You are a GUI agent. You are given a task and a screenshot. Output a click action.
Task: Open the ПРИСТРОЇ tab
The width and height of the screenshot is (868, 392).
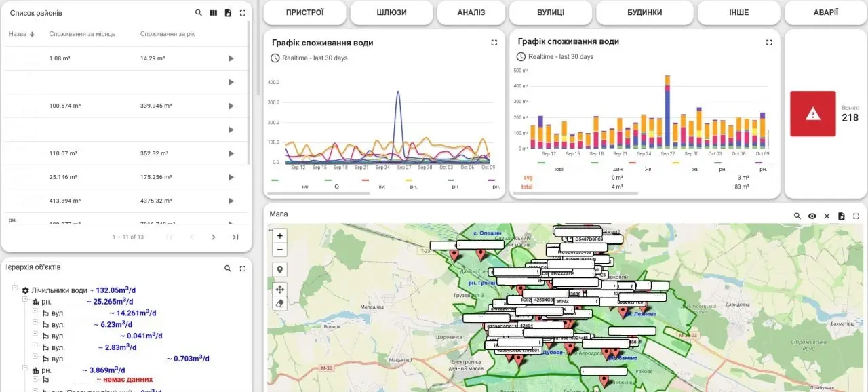[x=304, y=12]
